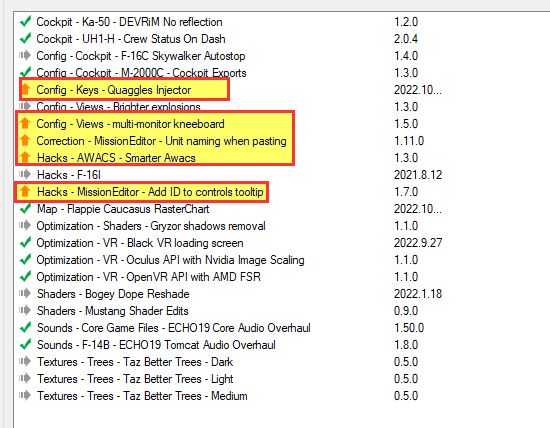The height and width of the screenshot is (428, 550).
Task: Click the gray arrow beside Taz Better Trees - Dark
Action: (25, 361)
